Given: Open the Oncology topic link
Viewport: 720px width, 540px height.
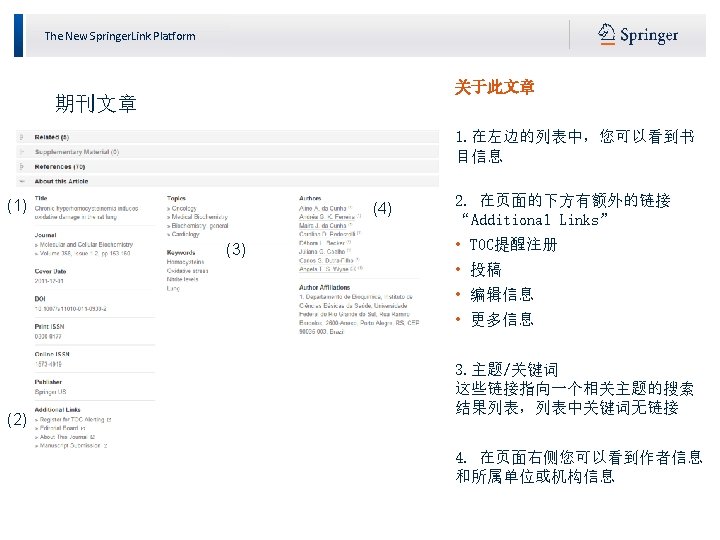Looking at the screenshot, I should pyautogui.click(x=182, y=208).
